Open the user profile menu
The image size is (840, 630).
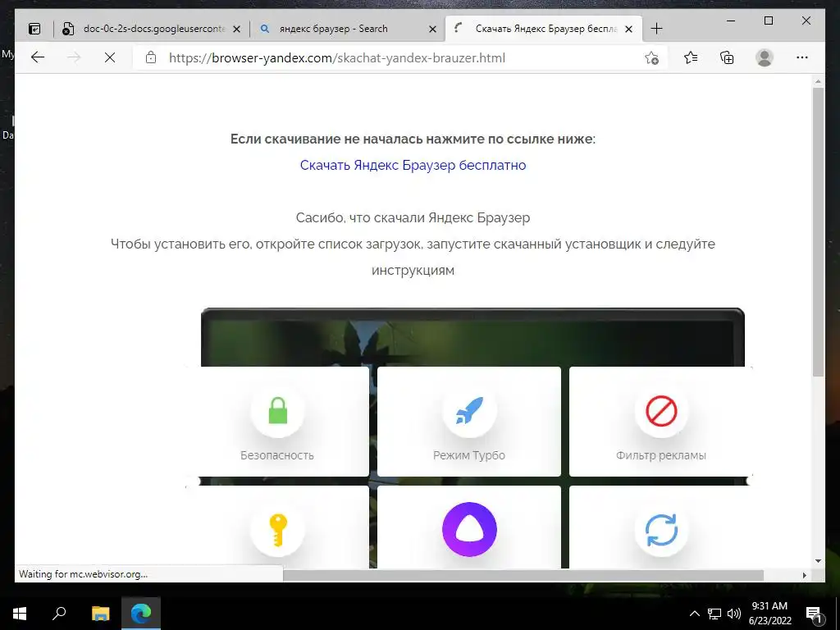(765, 58)
